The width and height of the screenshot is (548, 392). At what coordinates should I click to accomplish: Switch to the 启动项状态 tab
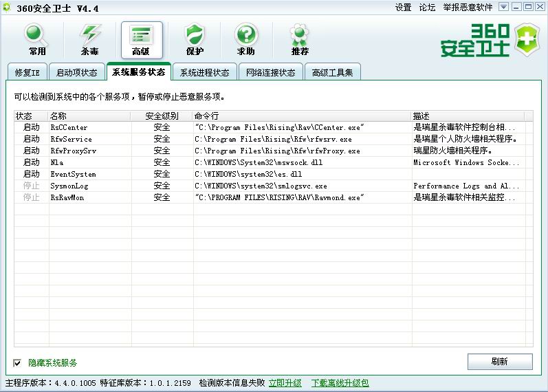pos(77,72)
